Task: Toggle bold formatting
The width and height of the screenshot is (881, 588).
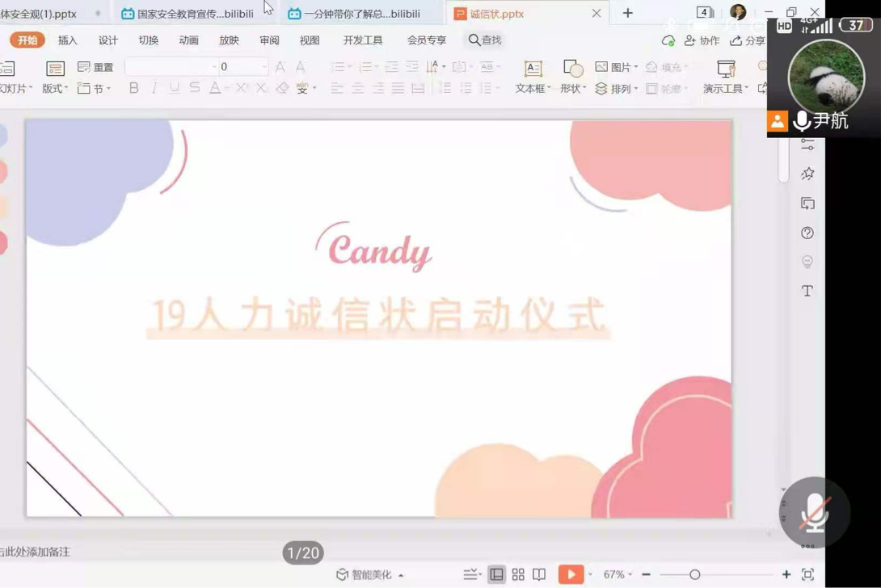Action: [x=133, y=88]
